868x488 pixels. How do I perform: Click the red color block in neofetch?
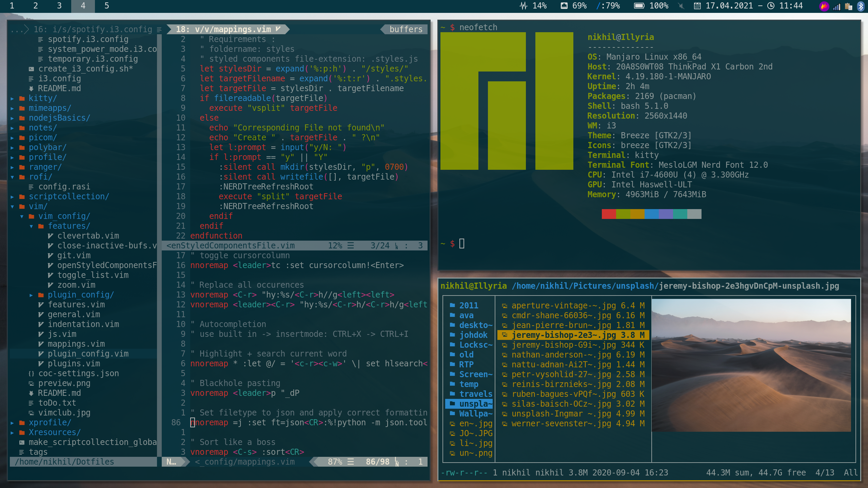click(x=609, y=214)
